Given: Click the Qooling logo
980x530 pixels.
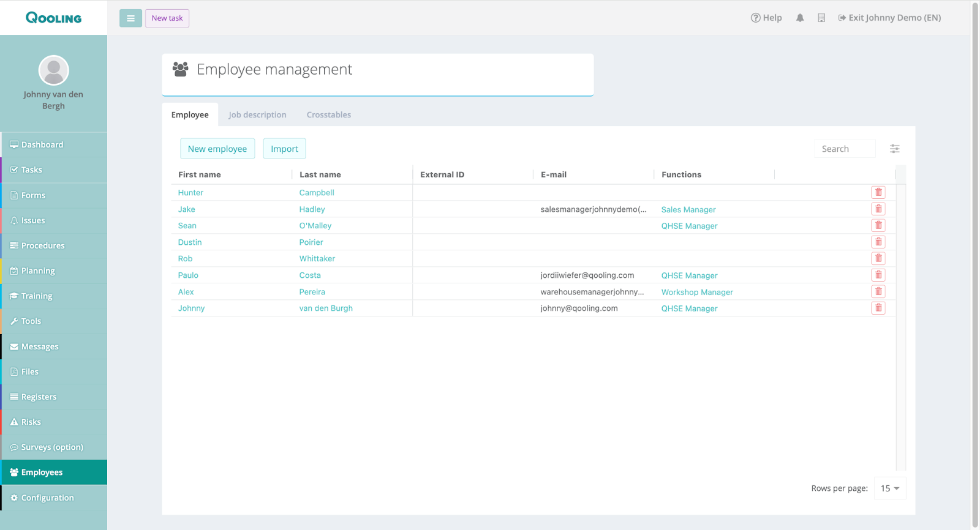Looking at the screenshot, I should [53, 18].
